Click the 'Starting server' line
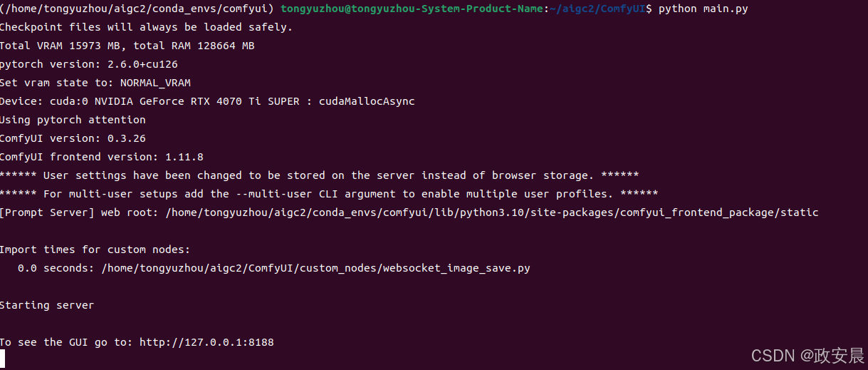 click(47, 305)
